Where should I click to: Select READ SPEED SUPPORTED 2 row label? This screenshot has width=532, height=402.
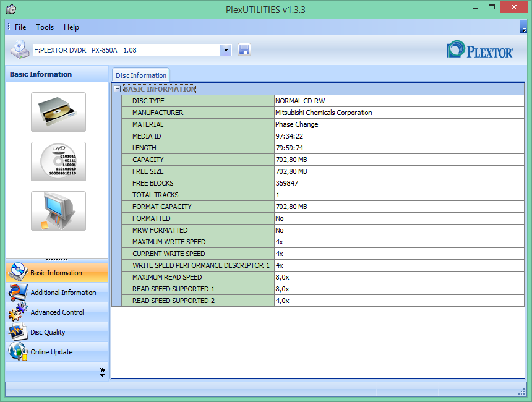click(x=173, y=301)
